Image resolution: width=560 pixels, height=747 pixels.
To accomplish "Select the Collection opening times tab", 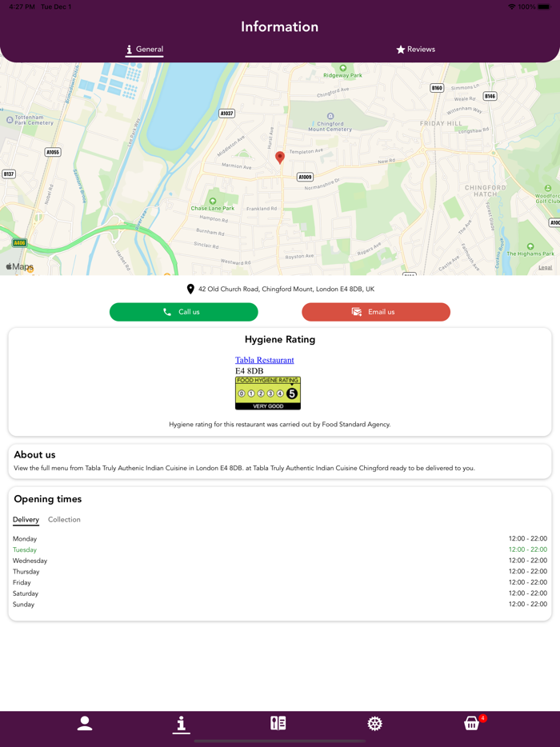I will point(64,520).
